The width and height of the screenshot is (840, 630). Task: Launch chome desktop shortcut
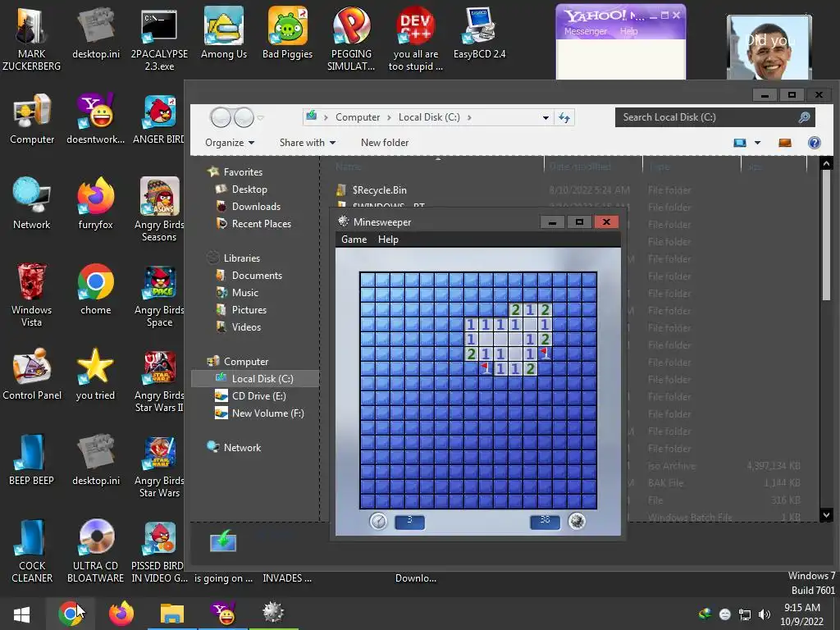(95, 290)
